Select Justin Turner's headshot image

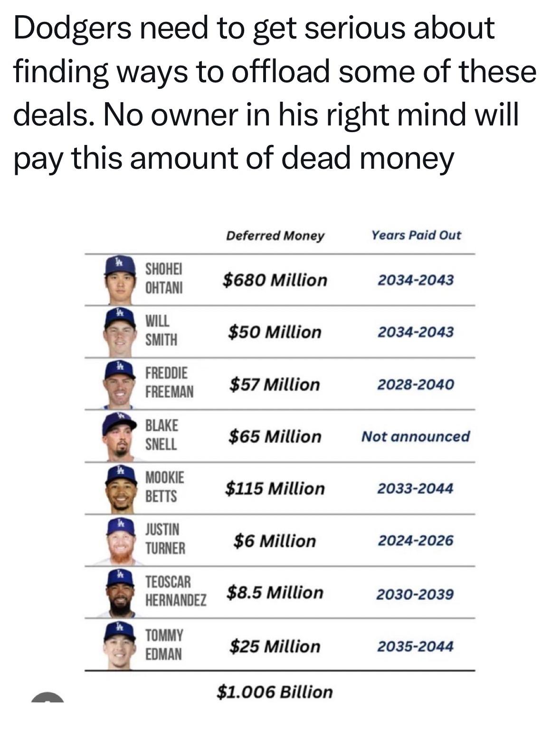pos(120,541)
